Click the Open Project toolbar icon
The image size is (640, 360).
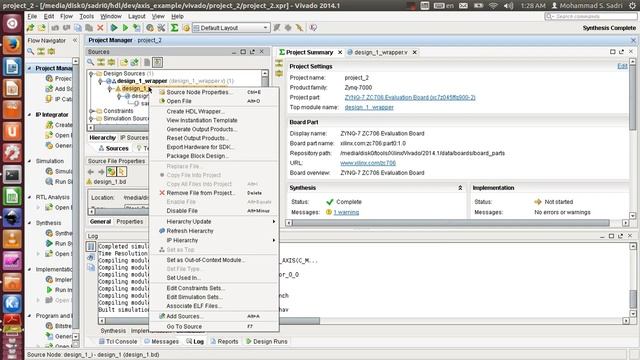(x=42, y=28)
